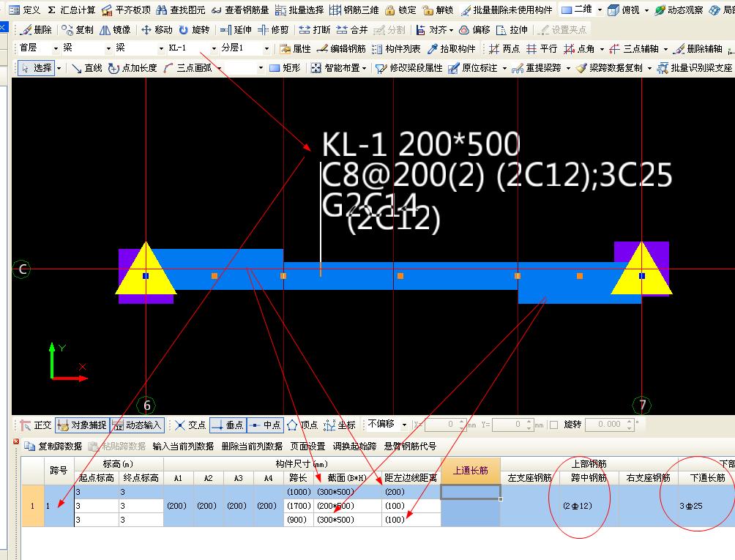
Task: Toggle 正交 orthogonal mode
Action: tap(36, 425)
